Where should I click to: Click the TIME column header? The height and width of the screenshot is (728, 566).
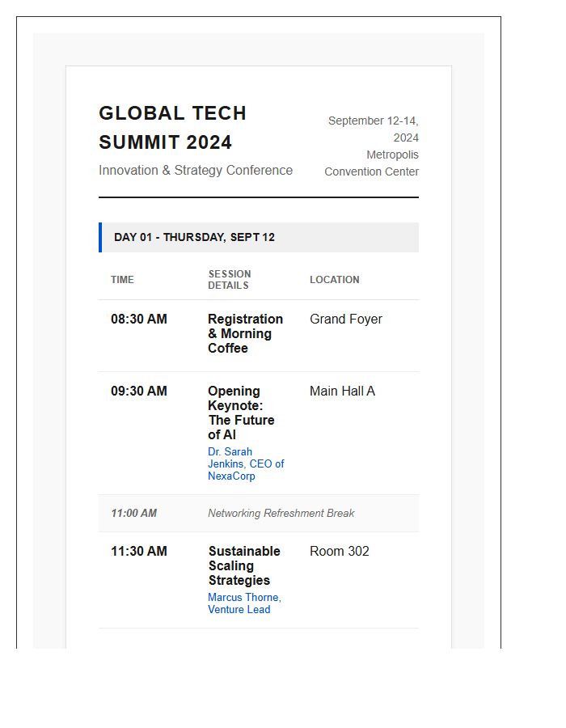122,280
